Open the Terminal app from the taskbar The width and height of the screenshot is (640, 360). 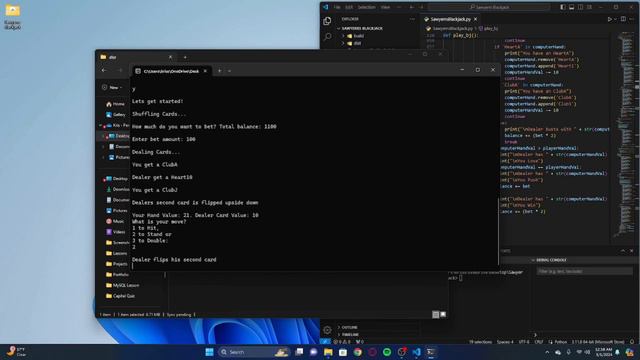(x=431, y=352)
